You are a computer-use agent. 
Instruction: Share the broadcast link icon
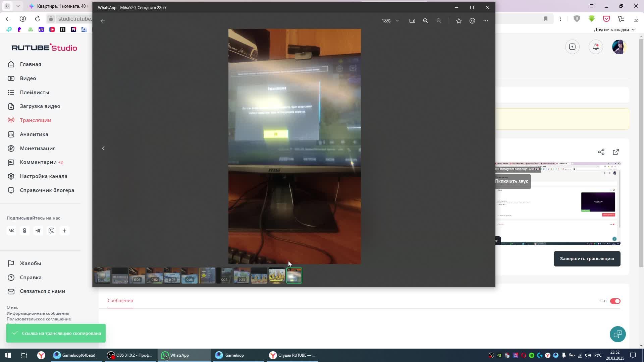(x=601, y=152)
